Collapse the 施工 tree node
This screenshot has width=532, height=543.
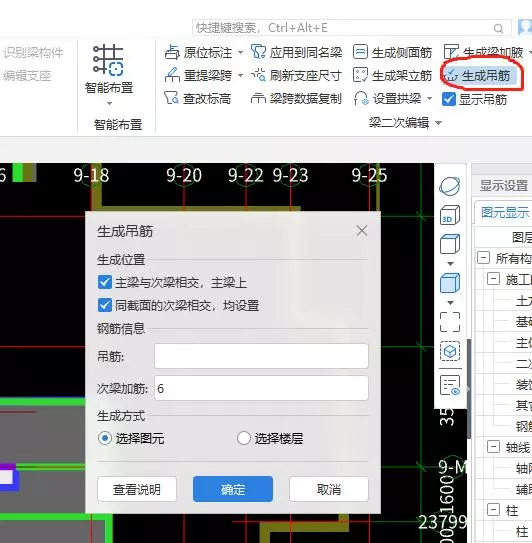(493, 279)
